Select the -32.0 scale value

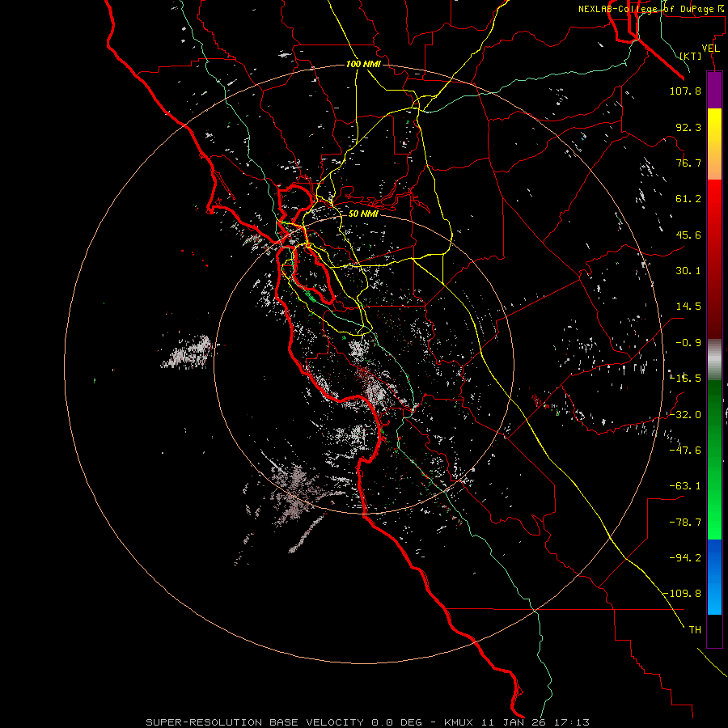point(685,415)
